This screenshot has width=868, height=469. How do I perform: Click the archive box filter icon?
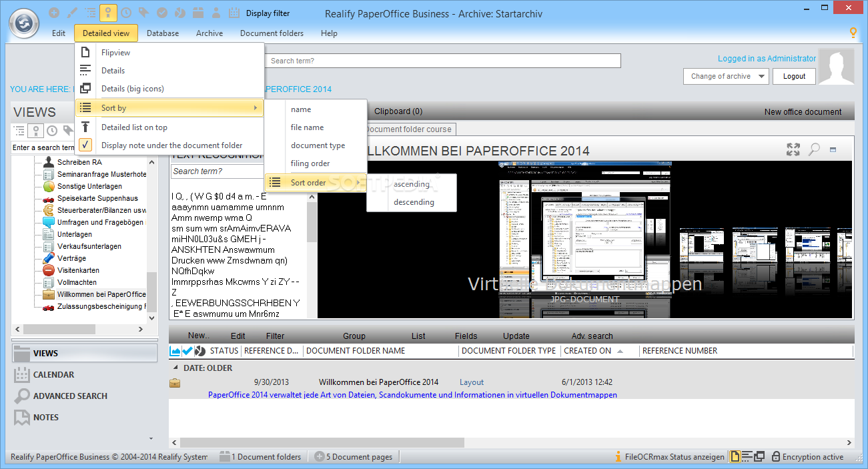click(x=198, y=13)
